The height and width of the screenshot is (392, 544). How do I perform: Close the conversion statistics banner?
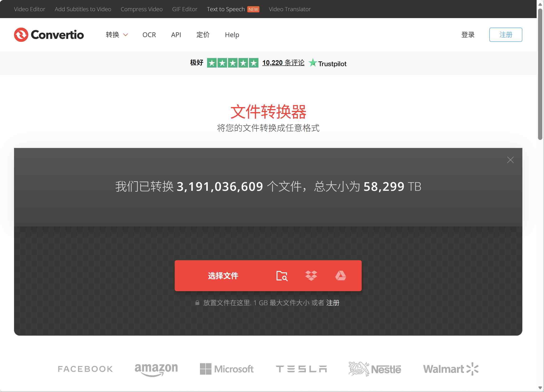[510, 160]
